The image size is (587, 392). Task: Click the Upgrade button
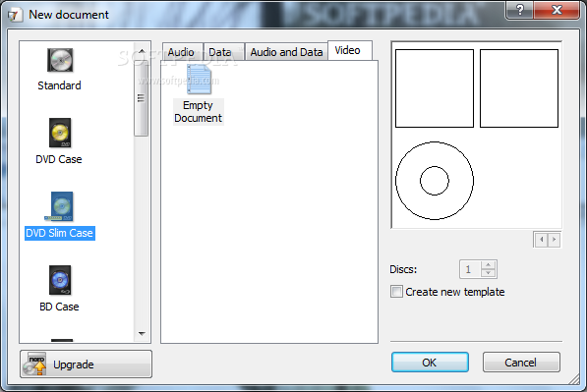click(x=86, y=364)
